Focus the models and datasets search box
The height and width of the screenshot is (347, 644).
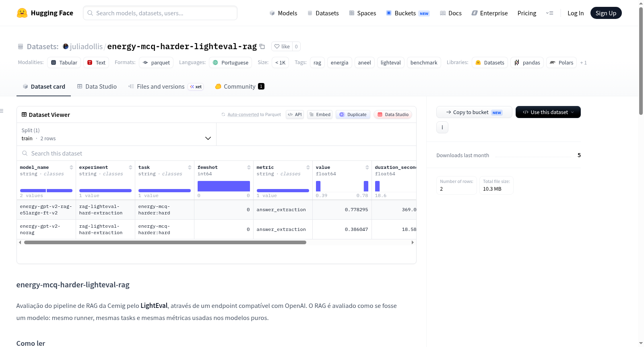[160, 13]
